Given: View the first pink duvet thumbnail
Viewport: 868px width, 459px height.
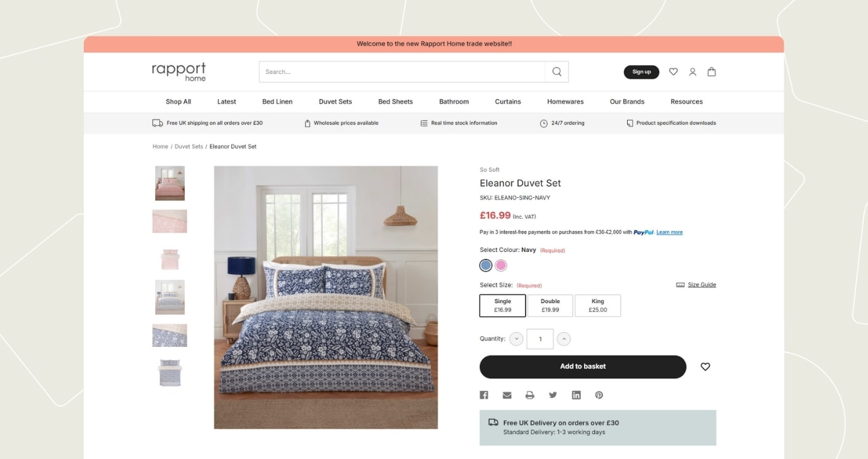Looking at the screenshot, I should [170, 183].
